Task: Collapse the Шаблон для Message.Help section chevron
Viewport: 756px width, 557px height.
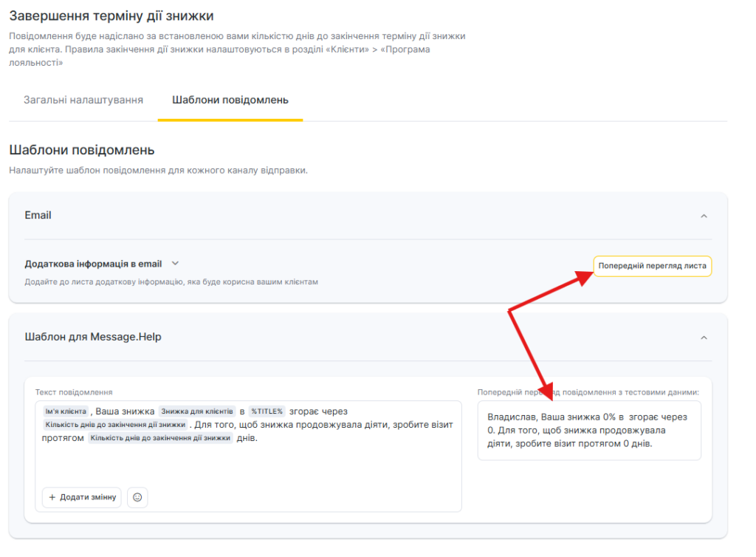Action: pos(704,338)
